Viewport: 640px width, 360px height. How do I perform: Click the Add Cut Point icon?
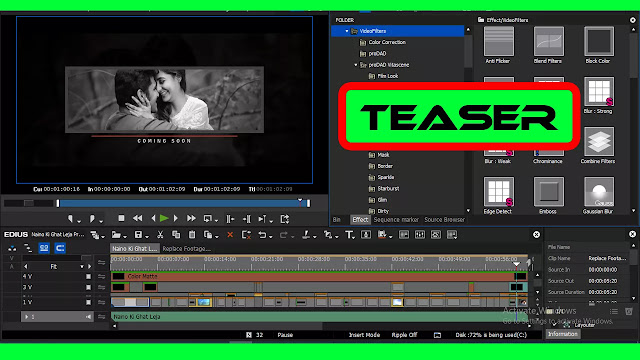click(x=306, y=235)
